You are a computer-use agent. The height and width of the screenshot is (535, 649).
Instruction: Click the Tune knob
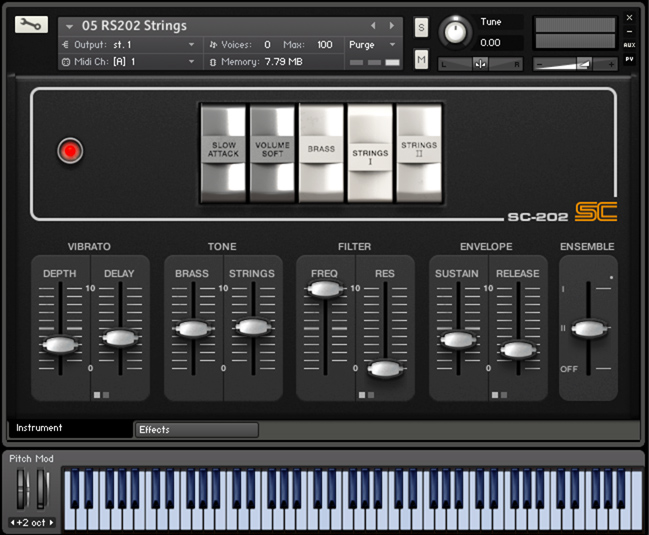click(x=455, y=32)
